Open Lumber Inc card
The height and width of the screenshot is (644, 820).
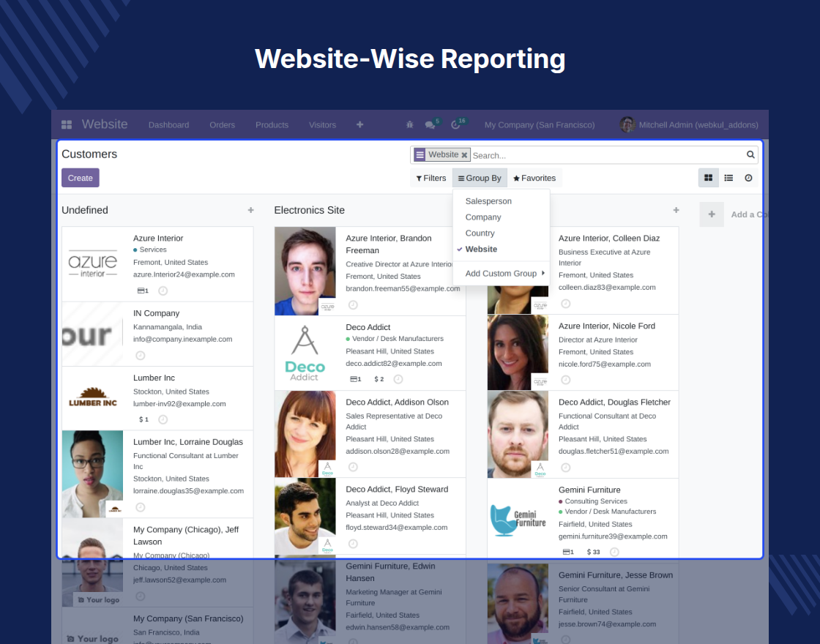(157, 398)
